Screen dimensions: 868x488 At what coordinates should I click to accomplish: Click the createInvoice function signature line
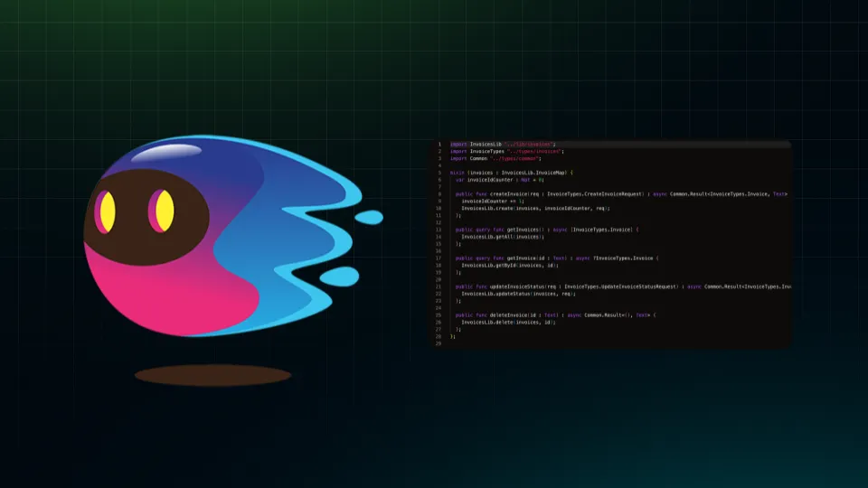tap(621, 194)
